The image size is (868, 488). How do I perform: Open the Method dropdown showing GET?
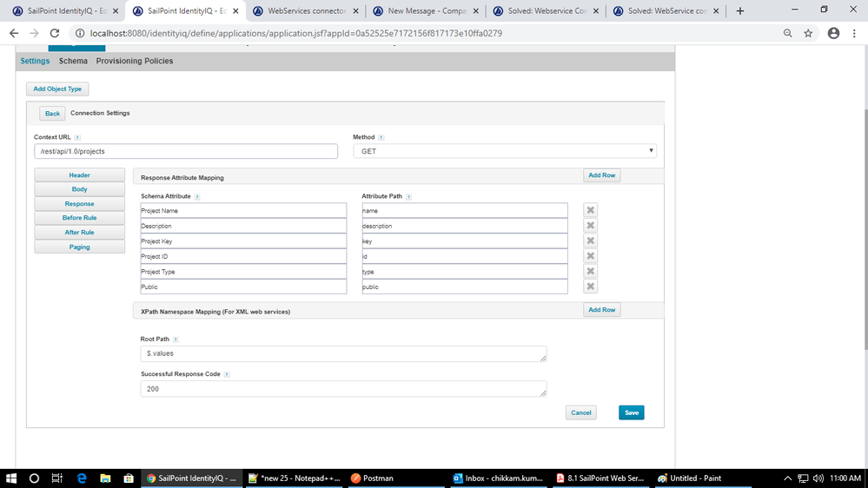pyautogui.click(x=504, y=151)
